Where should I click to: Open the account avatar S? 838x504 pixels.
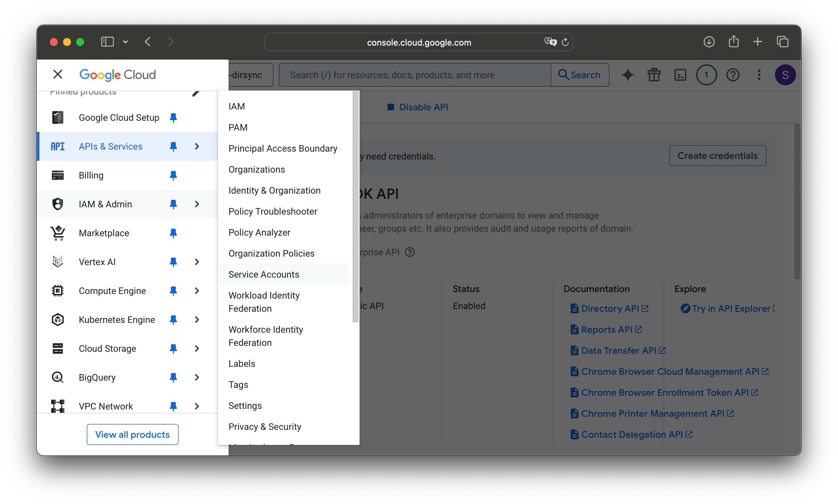pos(785,75)
